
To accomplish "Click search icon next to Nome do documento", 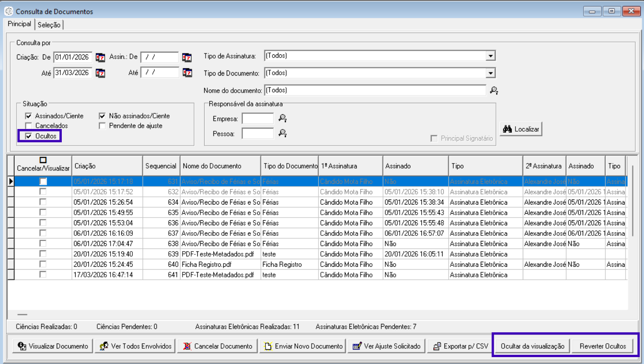I will click(x=494, y=90).
